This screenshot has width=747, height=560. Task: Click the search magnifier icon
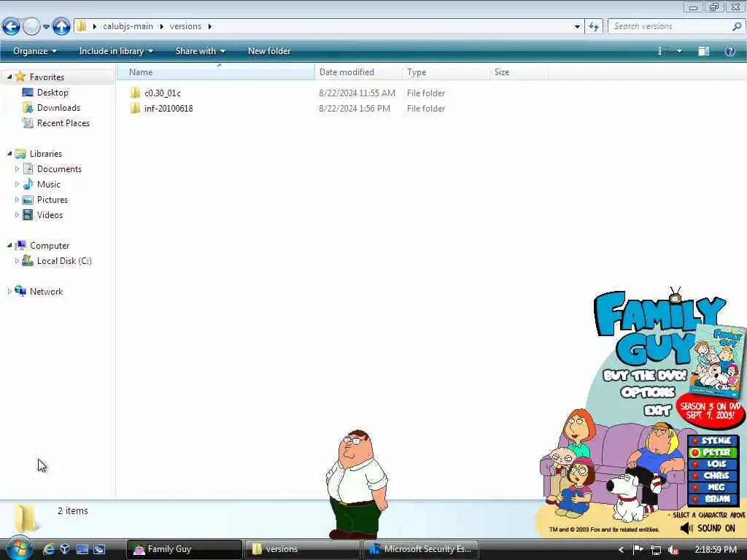click(x=737, y=27)
